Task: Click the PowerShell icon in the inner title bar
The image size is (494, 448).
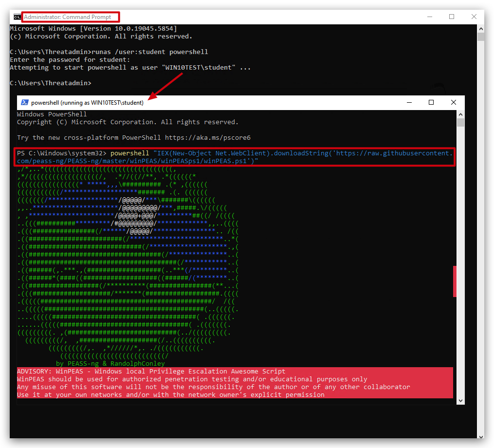Action: pos(24,102)
